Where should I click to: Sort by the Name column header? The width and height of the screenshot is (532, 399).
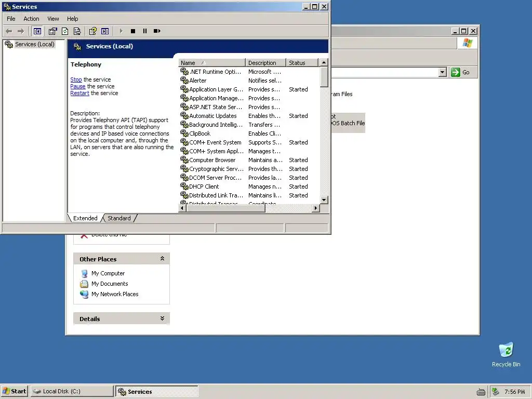pos(212,63)
